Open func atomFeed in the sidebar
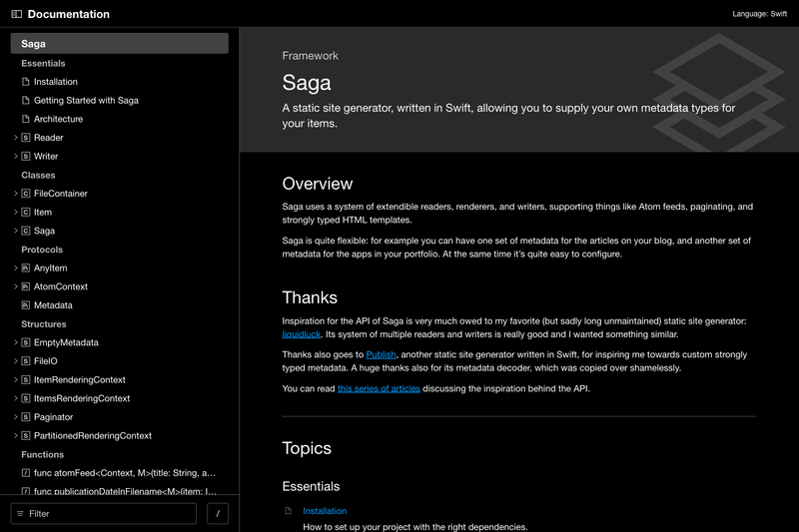 pos(124,473)
